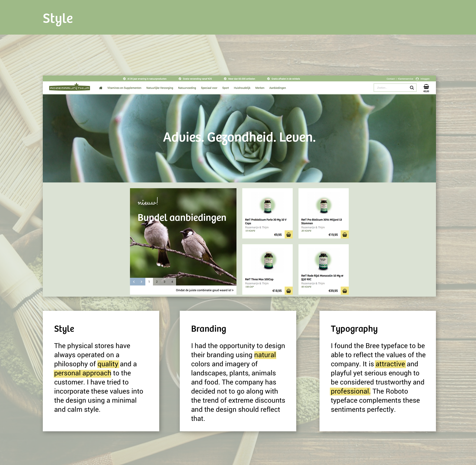Go to previous slide with left arrow
Viewport: 476px width, 465px height.
coord(134,282)
